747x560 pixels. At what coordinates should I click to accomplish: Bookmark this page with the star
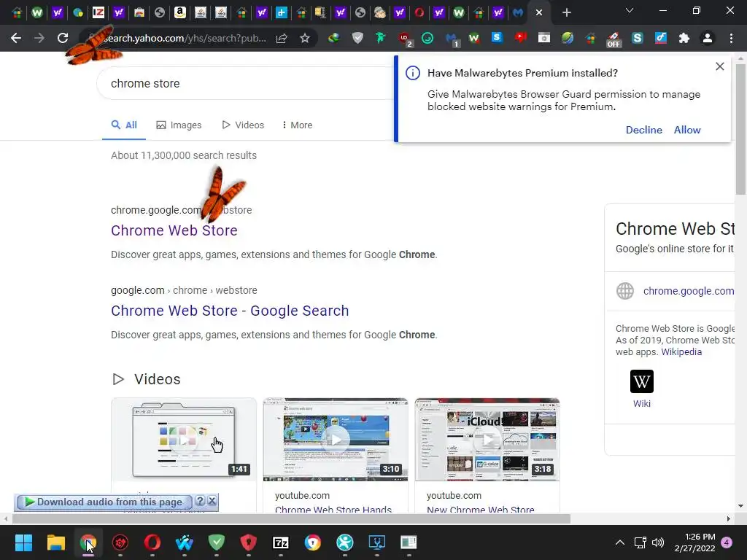pyautogui.click(x=305, y=38)
